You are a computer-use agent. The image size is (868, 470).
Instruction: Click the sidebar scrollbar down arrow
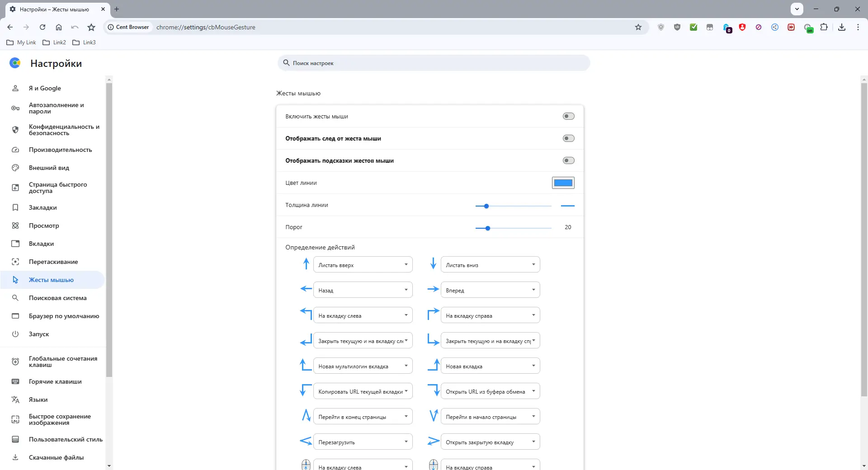coord(109,465)
